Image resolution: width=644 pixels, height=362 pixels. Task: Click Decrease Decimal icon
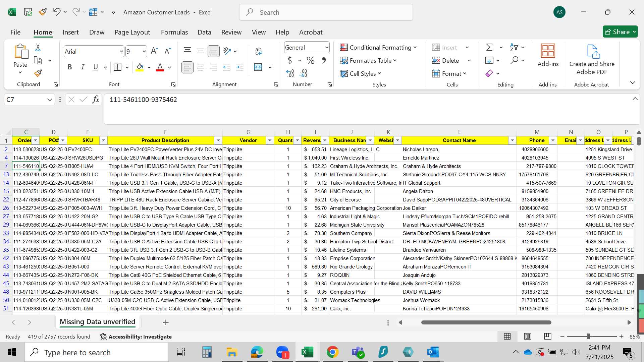[303, 73]
